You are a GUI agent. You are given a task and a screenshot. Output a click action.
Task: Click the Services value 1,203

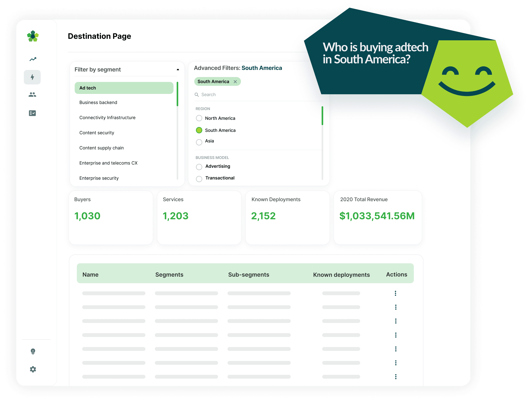point(176,216)
